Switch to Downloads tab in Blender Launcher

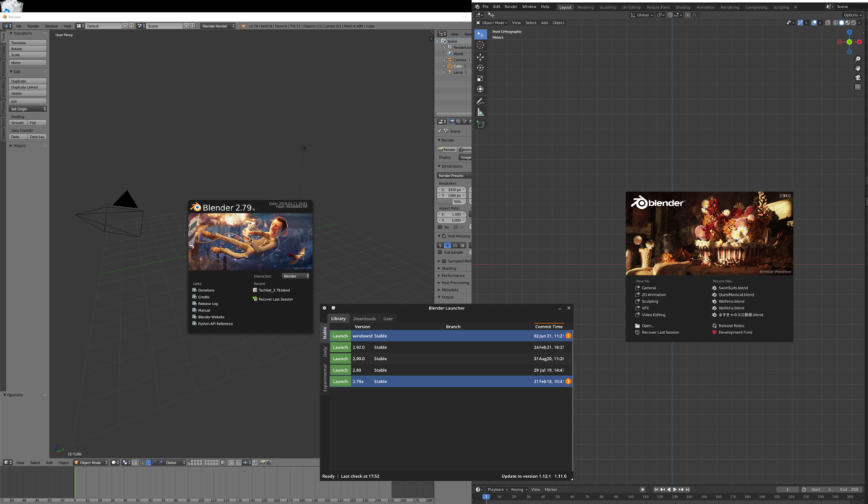pyautogui.click(x=365, y=319)
